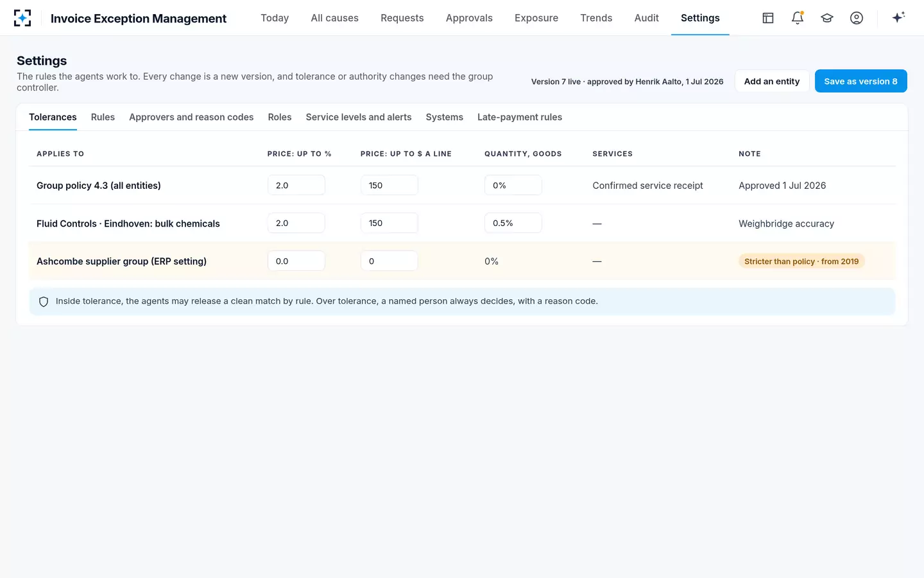
Task: Open the user account profile icon
Action: (x=857, y=18)
